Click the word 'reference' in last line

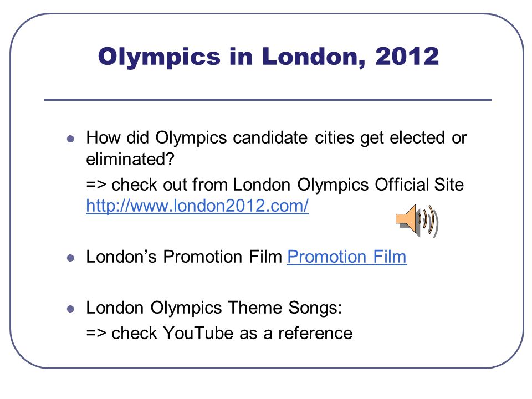coord(315,333)
